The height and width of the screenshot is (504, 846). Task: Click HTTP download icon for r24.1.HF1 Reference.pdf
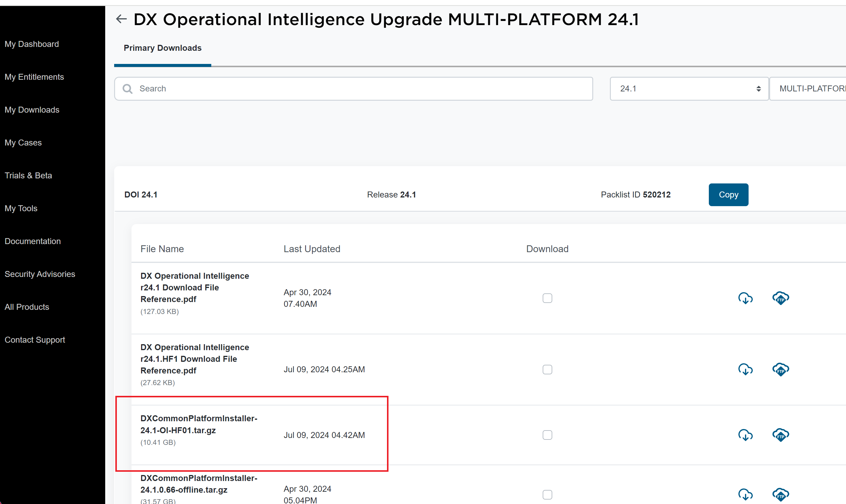click(745, 369)
